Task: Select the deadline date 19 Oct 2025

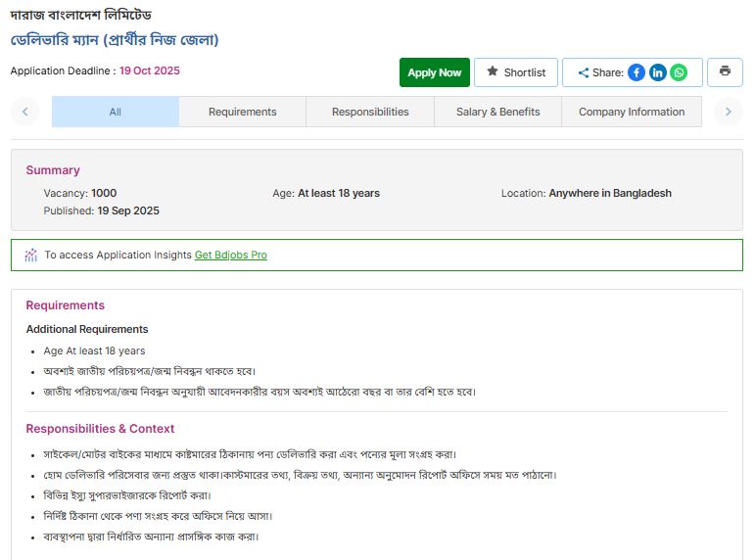Action: click(x=150, y=70)
